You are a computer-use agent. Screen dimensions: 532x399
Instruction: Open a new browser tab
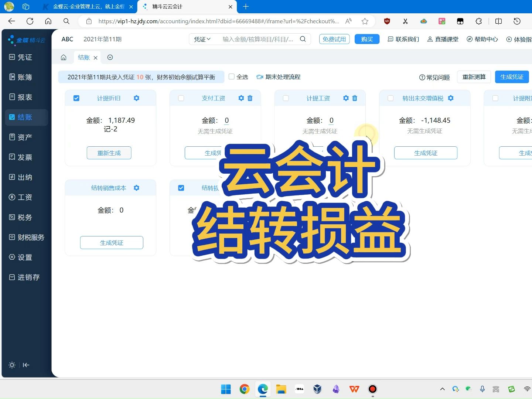click(x=246, y=6)
